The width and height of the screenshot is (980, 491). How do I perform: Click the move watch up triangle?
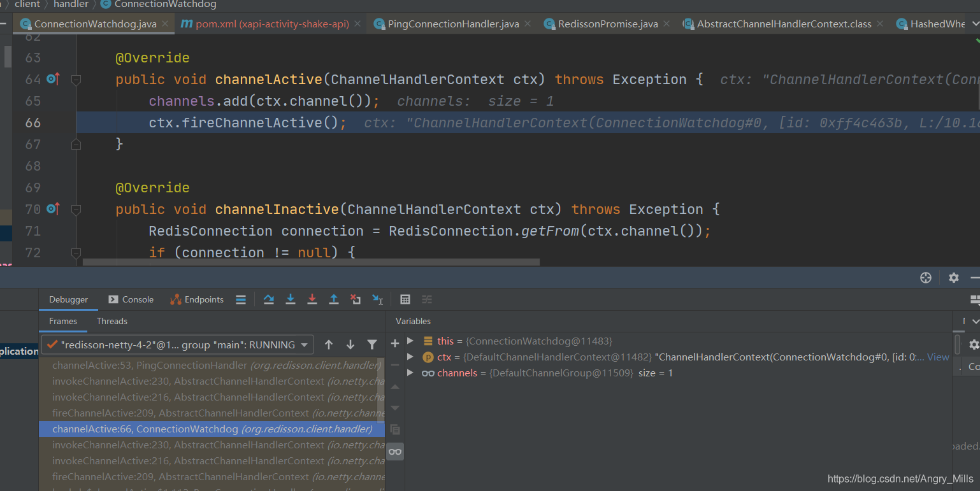point(395,387)
